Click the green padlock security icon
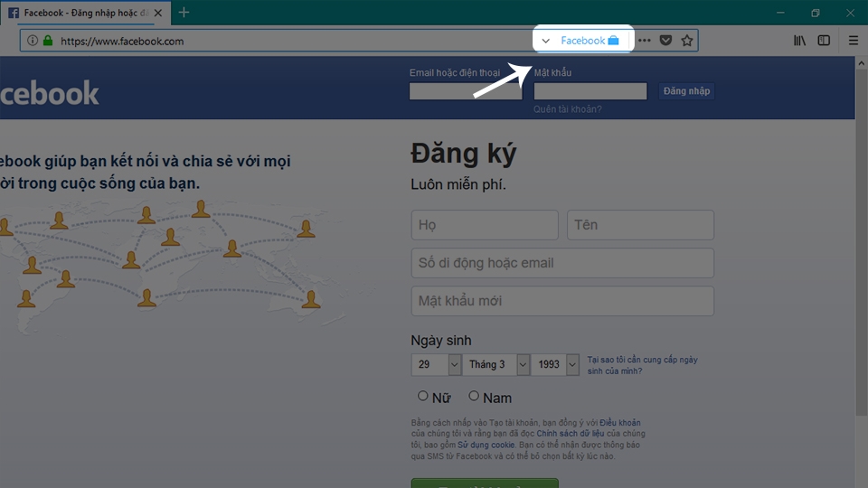Viewport: 868px width, 488px height. click(48, 41)
